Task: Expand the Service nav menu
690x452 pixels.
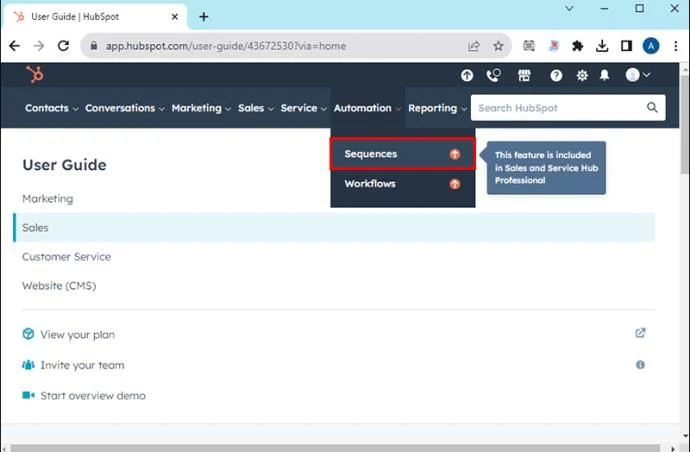Action: pyautogui.click(x=303, y=108)
